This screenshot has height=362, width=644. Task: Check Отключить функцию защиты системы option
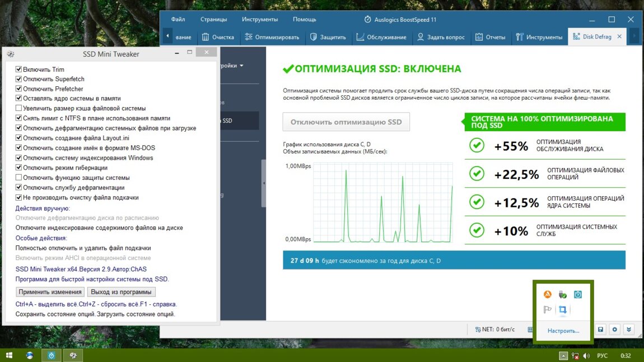18,178
